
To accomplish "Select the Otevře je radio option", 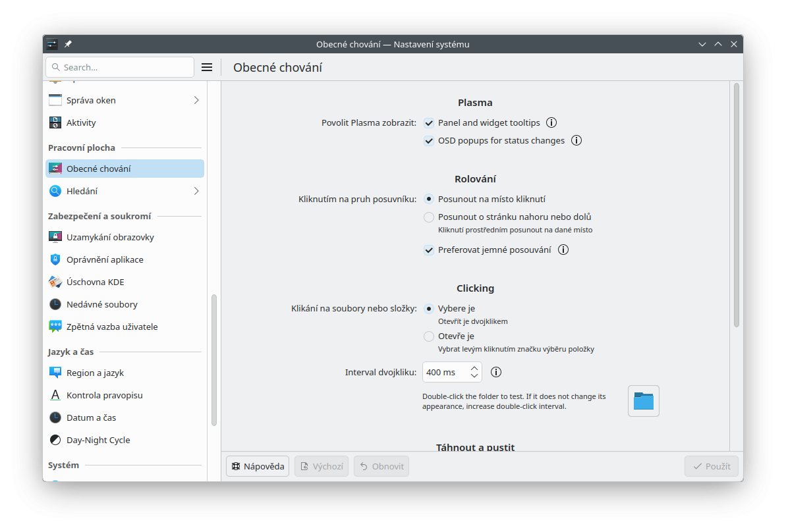I will coord(429,336).
